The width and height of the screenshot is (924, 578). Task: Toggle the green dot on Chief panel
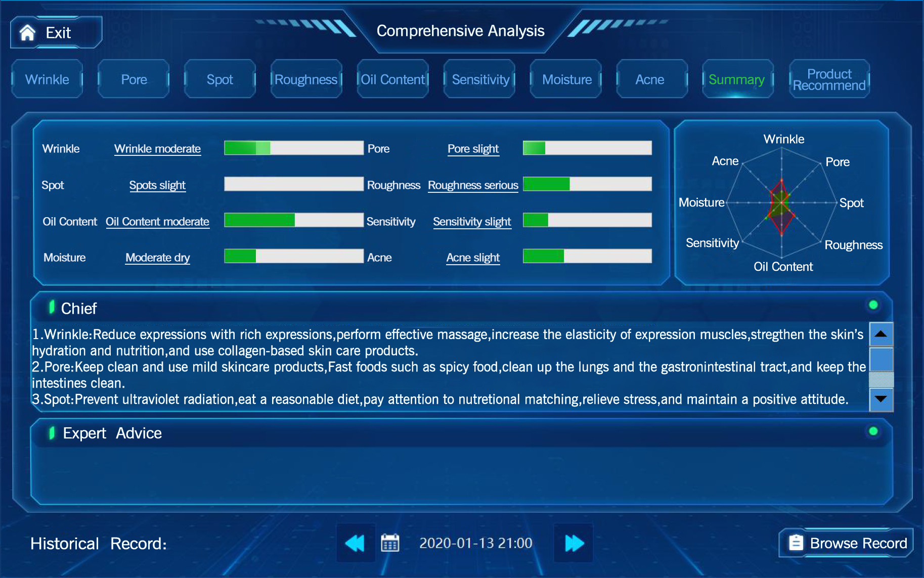pos(873,305)
